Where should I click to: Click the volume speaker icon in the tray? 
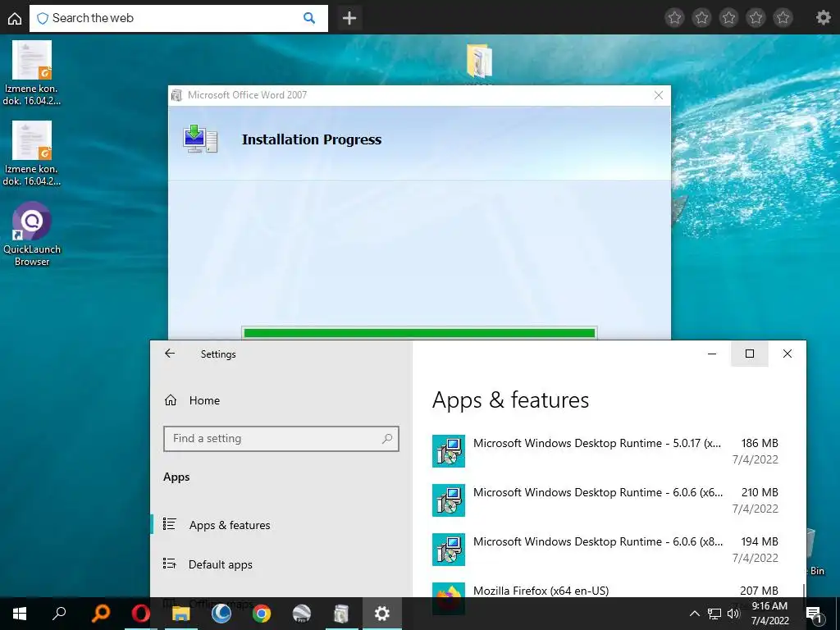click(733, 614)
